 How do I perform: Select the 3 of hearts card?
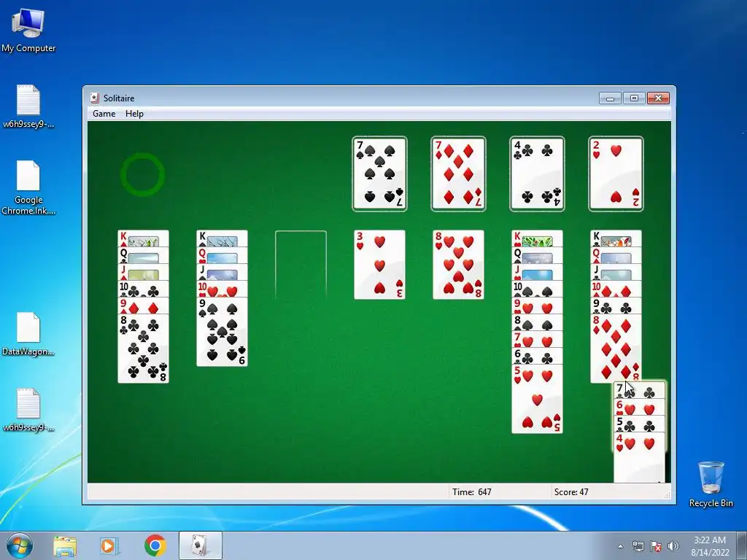(x=379, y=265)
